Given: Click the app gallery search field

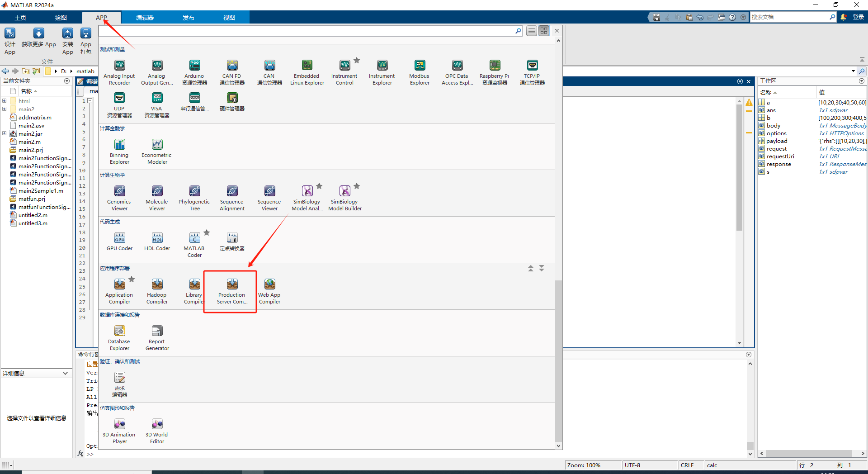Looking at the screenshot, I should click(x=307, y=31).
